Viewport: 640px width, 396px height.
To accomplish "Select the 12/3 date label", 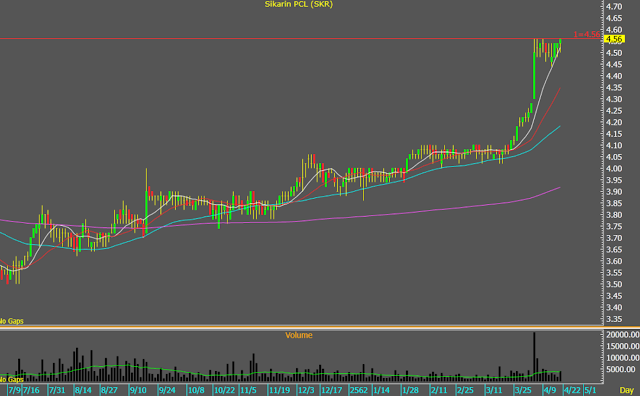I will tap(306, 390).
